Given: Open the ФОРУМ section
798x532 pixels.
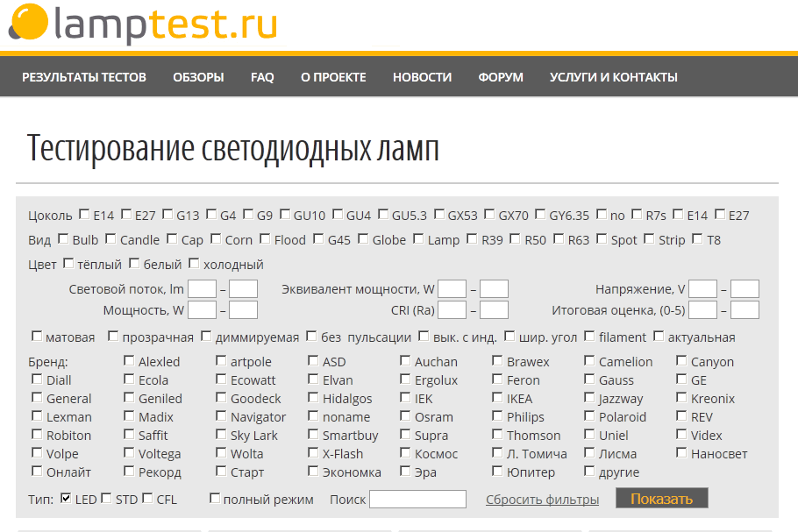Looking at the screenshot, I should 501,77.
